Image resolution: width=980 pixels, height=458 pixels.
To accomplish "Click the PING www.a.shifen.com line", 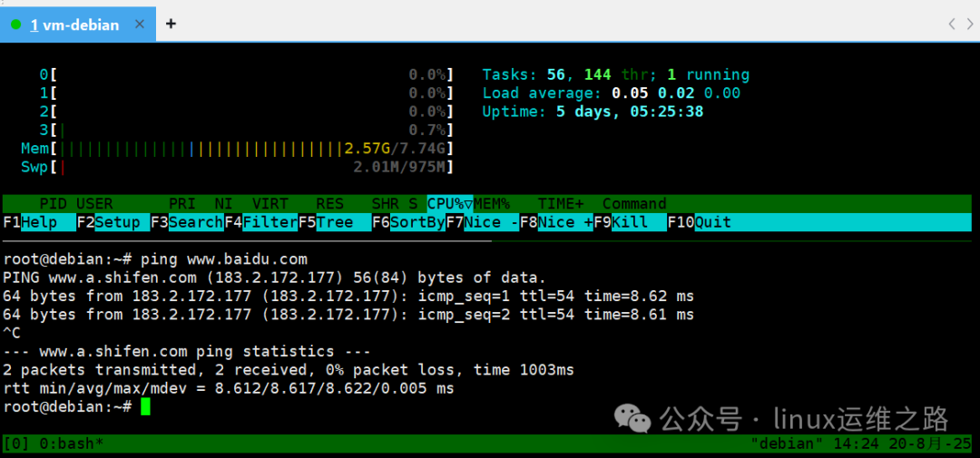I will pyautogui.click(x=274, y=278).
